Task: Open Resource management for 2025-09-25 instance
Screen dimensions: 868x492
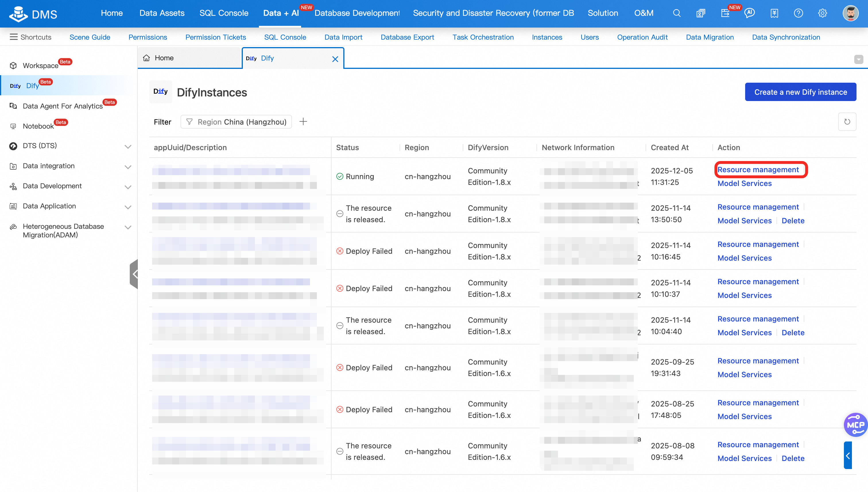Action: coord(758,361)
